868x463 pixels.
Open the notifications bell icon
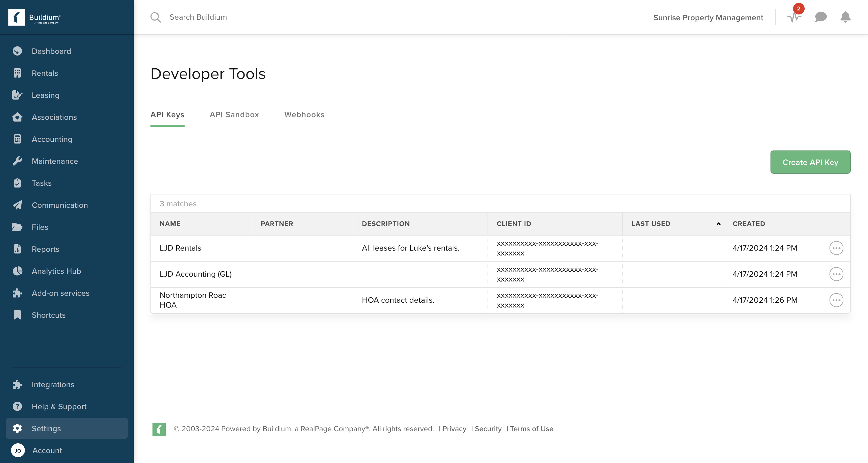pyautogui.click(x=845, y=17)
